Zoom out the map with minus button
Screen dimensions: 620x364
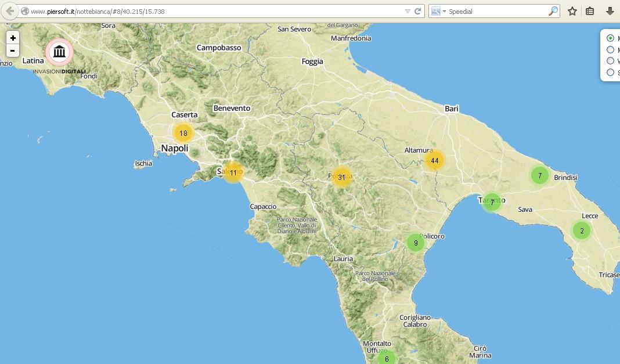pos(13,51)
